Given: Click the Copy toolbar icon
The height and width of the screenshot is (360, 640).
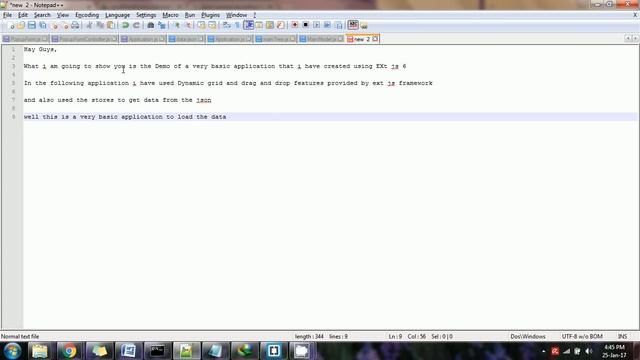Looking at the screenshot, I should (x=100, y=25).
